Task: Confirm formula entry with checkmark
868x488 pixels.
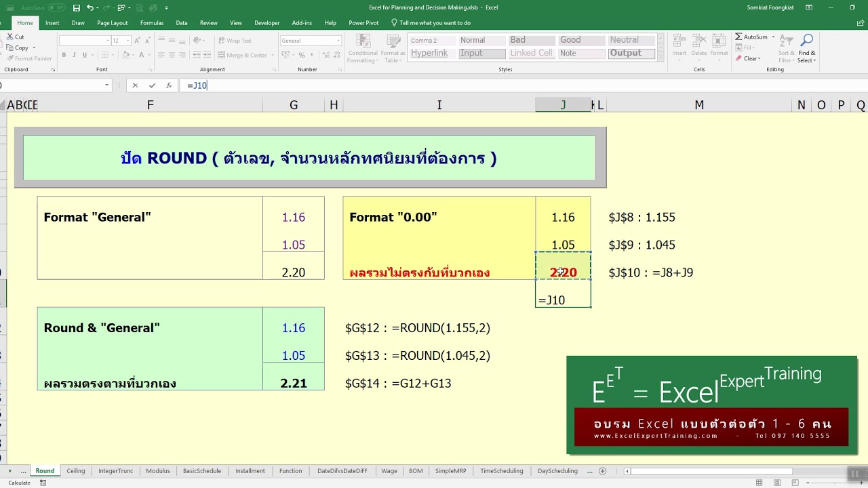Action: [x=152, y=85]
